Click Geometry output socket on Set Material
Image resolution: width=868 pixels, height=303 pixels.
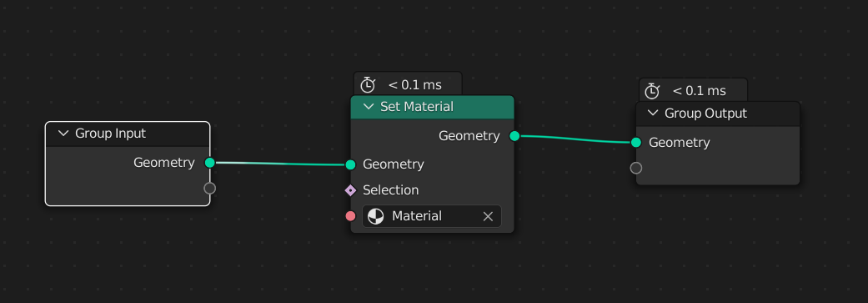[514, 136]
